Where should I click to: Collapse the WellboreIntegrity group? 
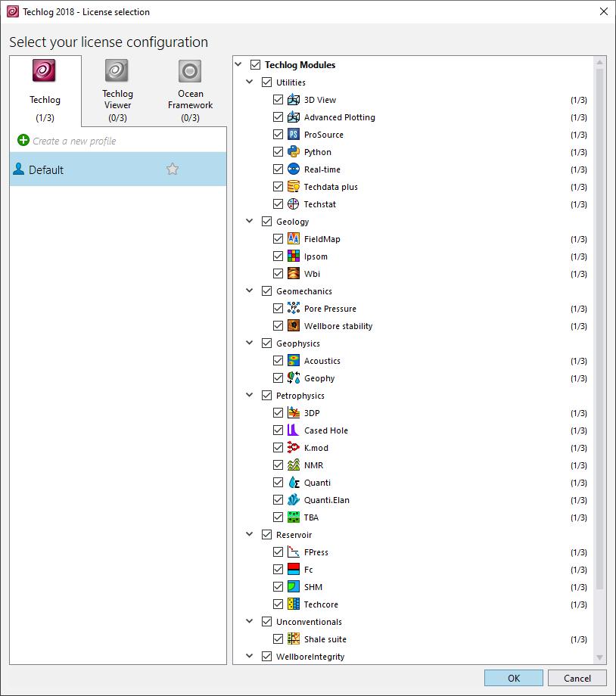(250, 656)
